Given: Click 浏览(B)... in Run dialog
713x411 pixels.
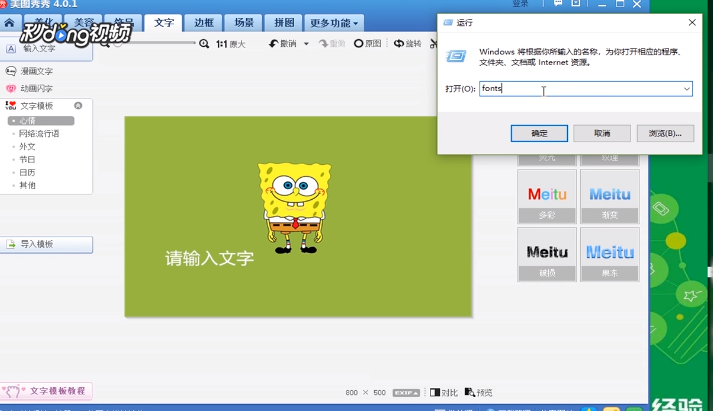Looking at the screenshot, I should pyautogui.click(x=665, y=134).
